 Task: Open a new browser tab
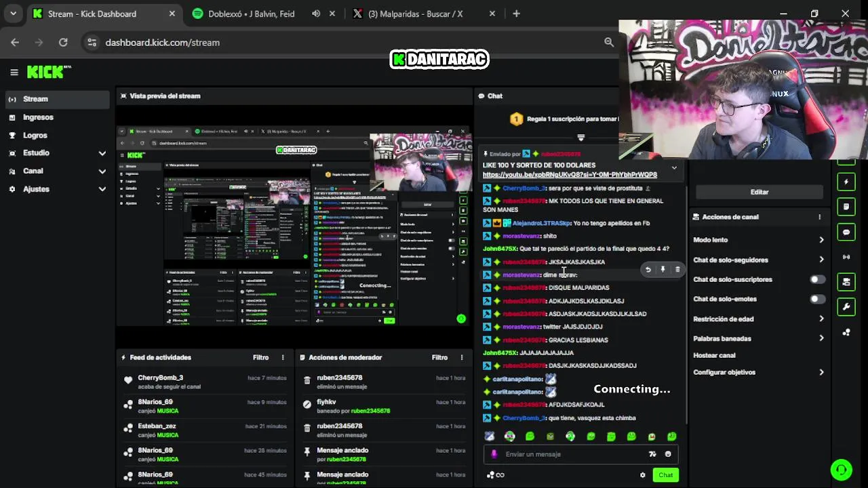pyautogui.click(x=516, y=14)
